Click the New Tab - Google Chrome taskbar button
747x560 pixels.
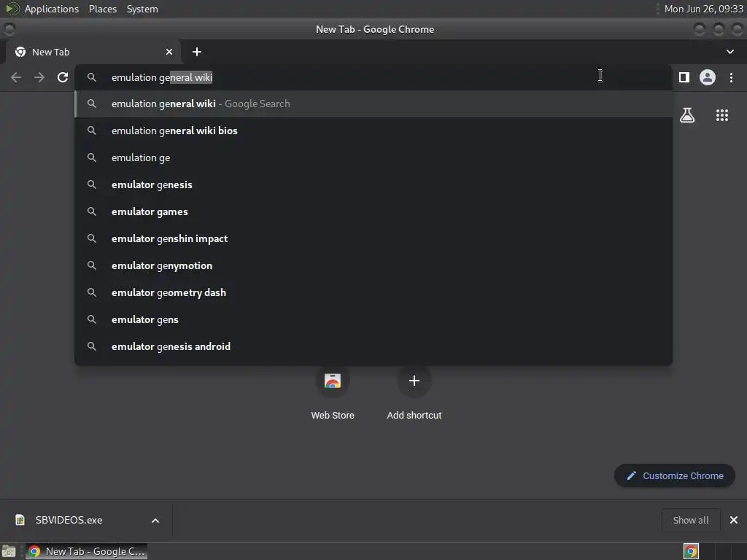87,551
